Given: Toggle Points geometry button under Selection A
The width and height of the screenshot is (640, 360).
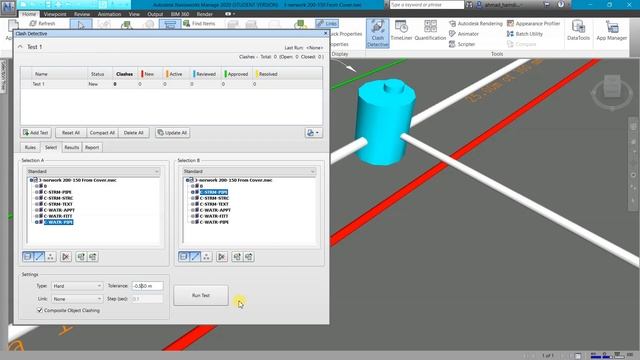Looking at the screenshot, I should (x=50, y=257).
